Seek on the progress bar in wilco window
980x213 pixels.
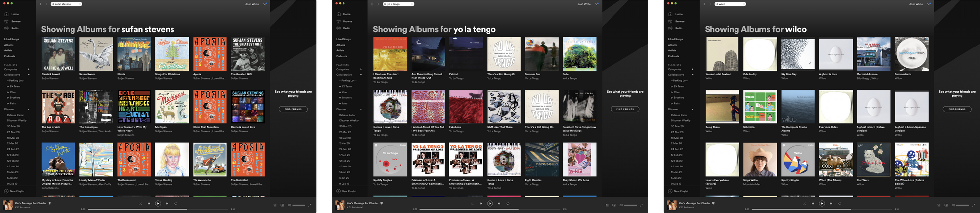click(822, 209)
